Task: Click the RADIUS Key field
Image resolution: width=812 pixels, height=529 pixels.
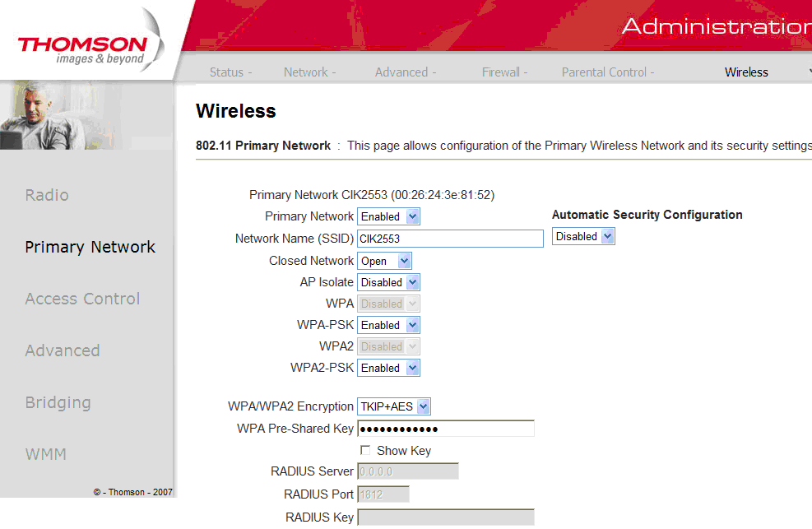Action: pyautogui.click(x=446, y=517)
